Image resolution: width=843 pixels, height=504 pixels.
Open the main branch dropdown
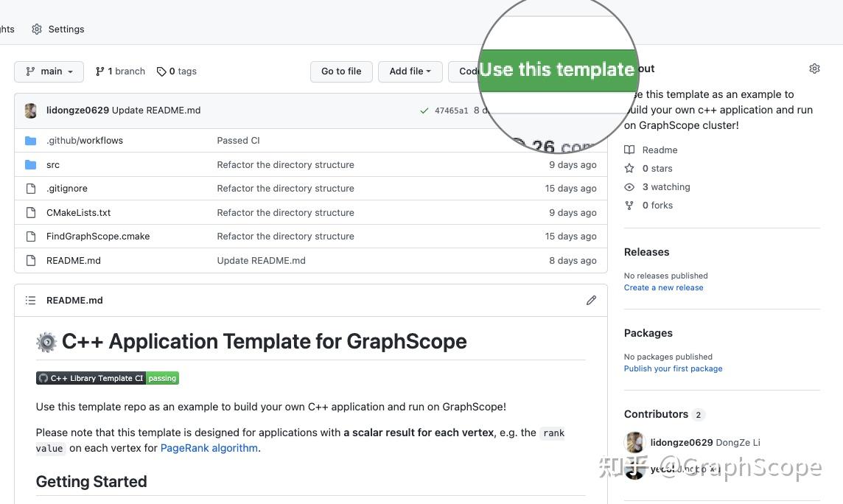(49, 71)
